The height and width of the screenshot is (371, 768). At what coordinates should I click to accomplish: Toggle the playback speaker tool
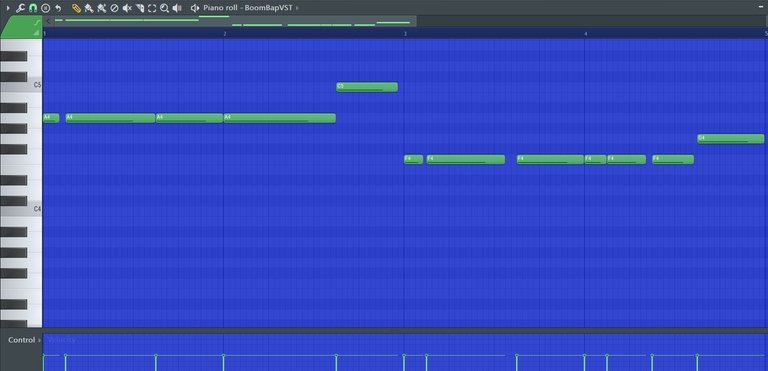pos(177,8)
